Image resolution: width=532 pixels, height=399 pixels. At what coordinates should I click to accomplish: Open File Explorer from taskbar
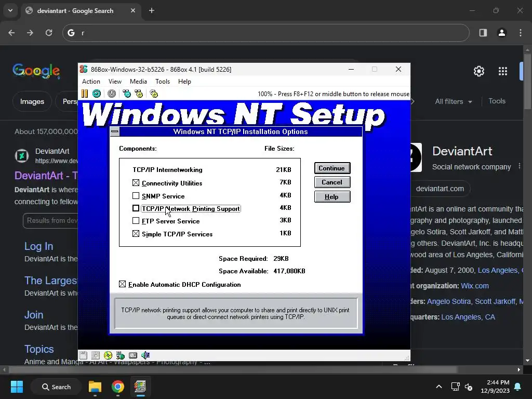95,387
